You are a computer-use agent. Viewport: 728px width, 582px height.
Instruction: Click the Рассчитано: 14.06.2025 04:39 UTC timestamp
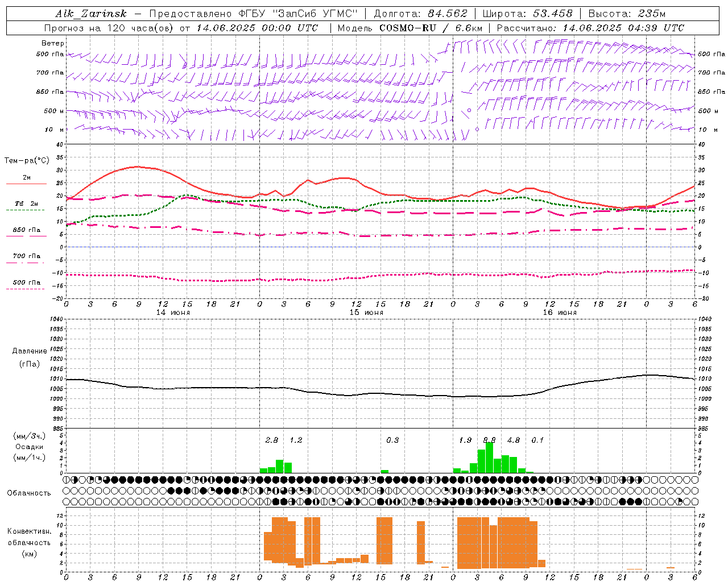tap(590, 28)
